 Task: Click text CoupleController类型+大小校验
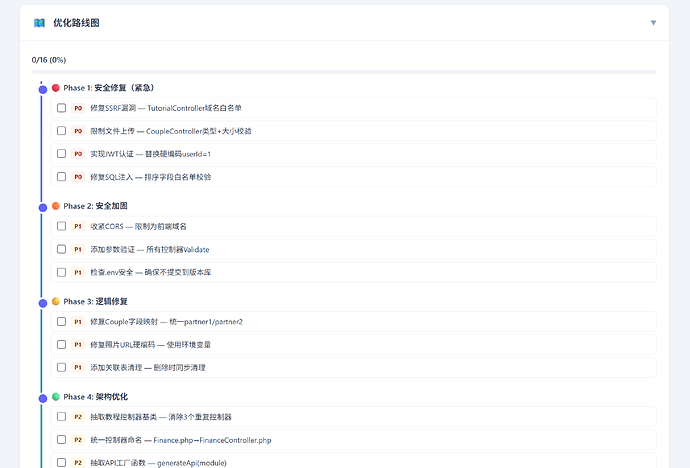click(199, 131)
